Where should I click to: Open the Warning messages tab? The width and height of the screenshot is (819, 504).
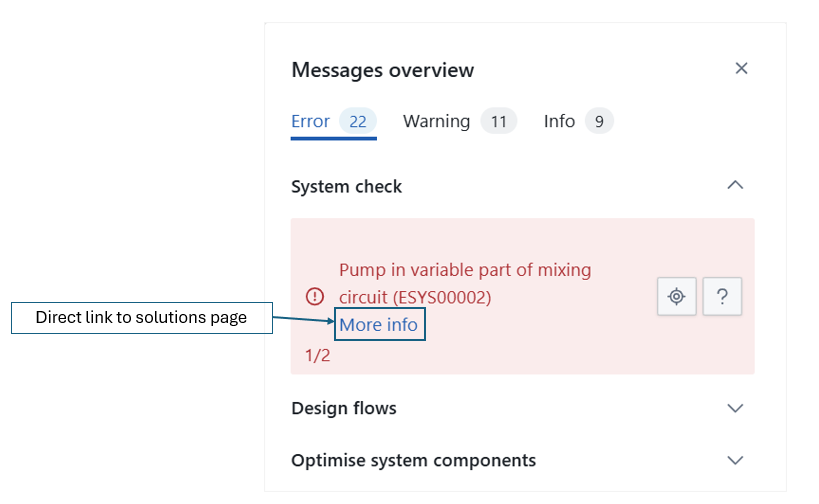click(x=436, y=121)
